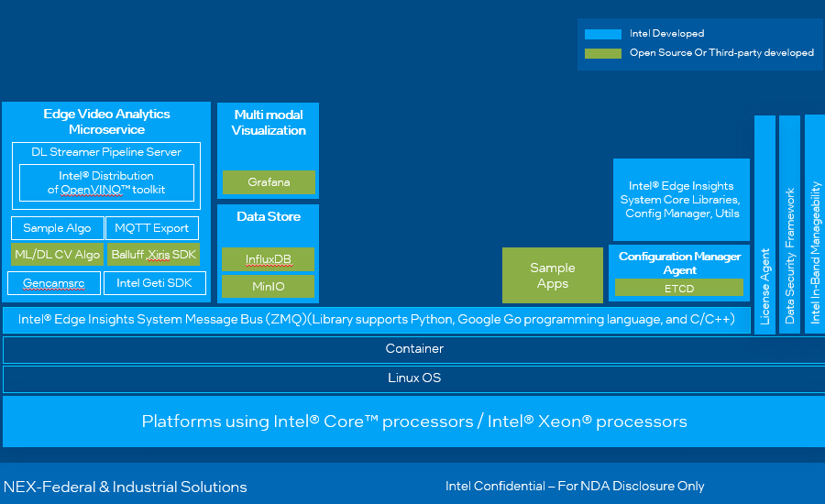Click the blue Intel Developed legend swatch

point(602,34)
